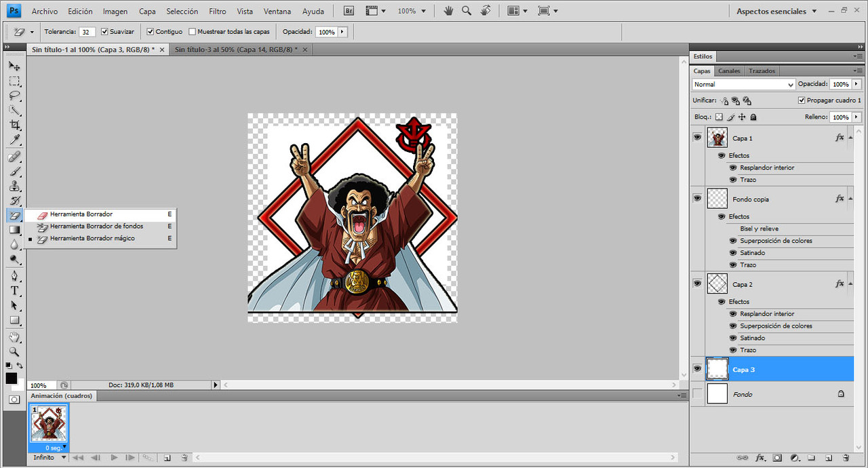Select the Pen tool
Screen dimensions: 868x468
pyautogui.click(x=14, y=276)
